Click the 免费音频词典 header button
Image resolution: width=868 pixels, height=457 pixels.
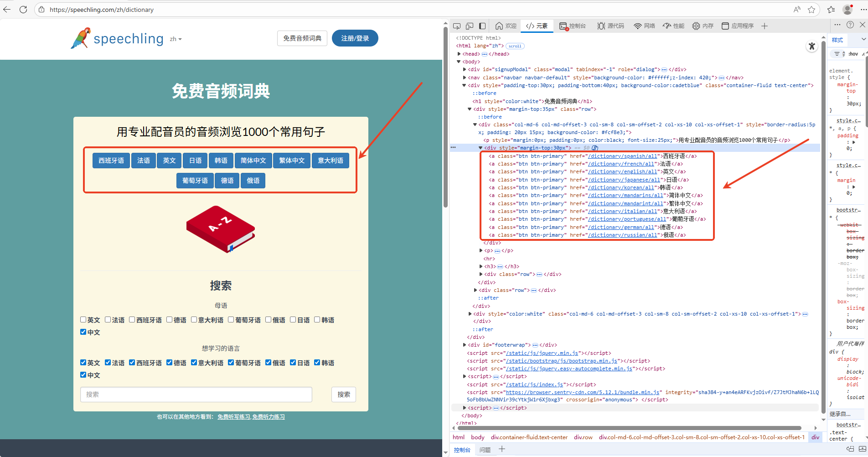[302, 38]
